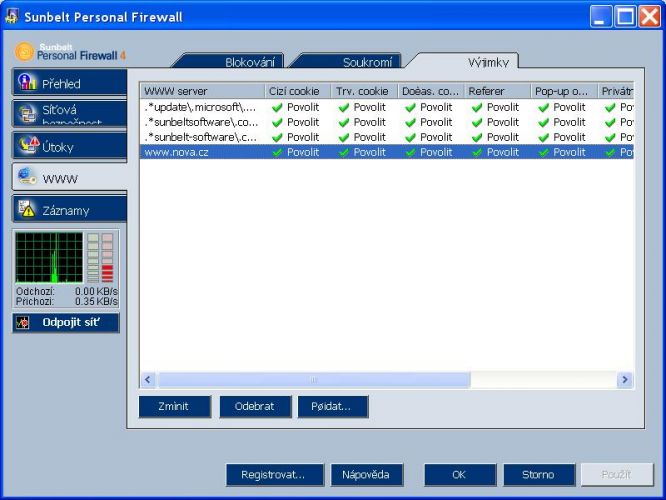
Task: Sort by WWW server column header
Action: coord(202,91)
